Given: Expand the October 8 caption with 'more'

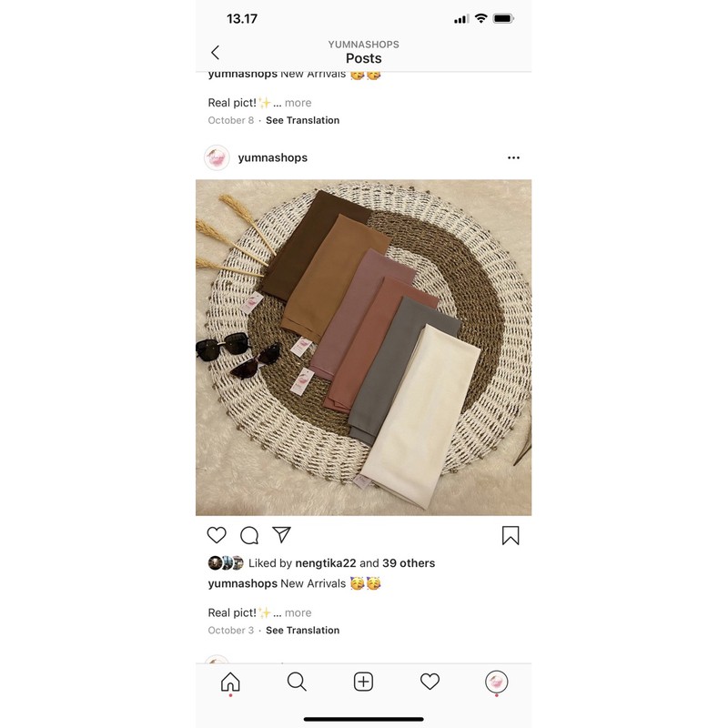Looking at the screenshot, I should tap(298, 103).
